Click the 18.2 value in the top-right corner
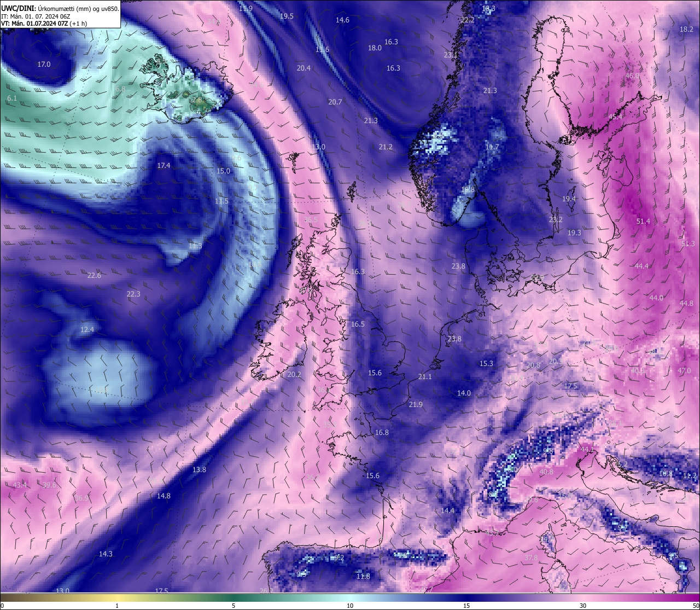700x610 pixels. click(686, 30)
